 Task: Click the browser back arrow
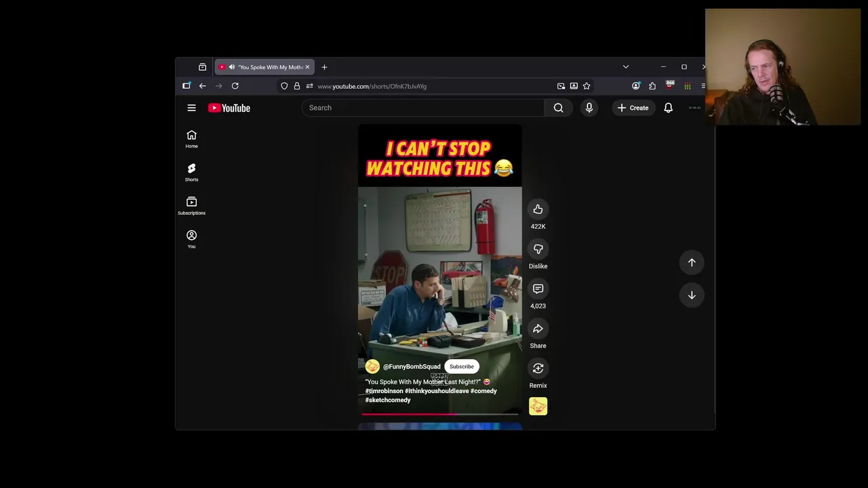202,86
